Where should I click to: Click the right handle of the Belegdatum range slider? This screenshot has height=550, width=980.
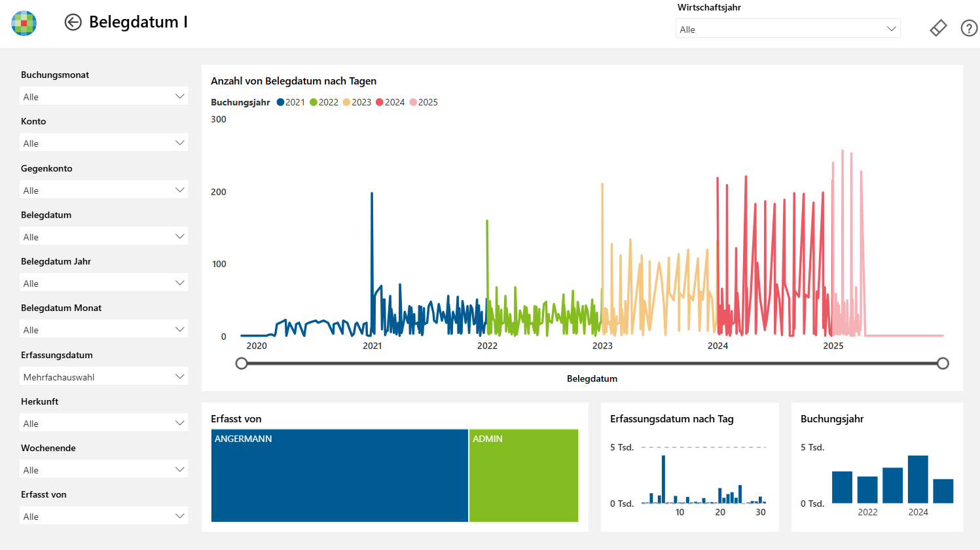(x=943, y=363)
